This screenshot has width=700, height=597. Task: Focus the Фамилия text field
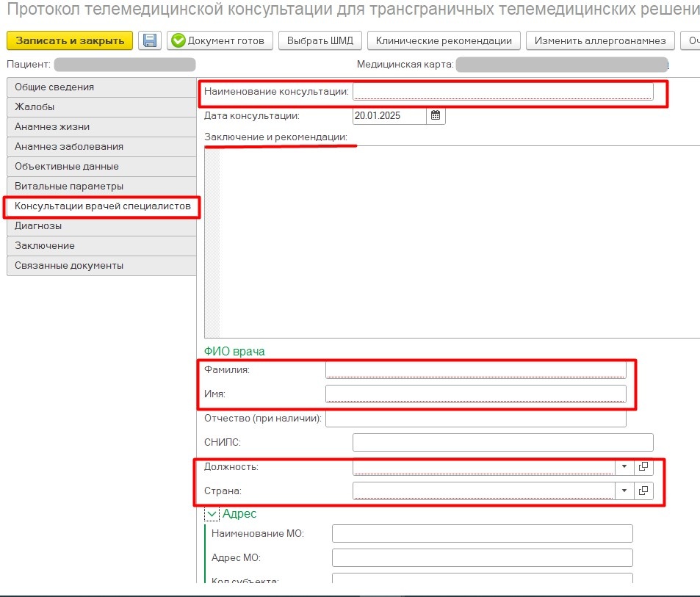tap(475, 369)
